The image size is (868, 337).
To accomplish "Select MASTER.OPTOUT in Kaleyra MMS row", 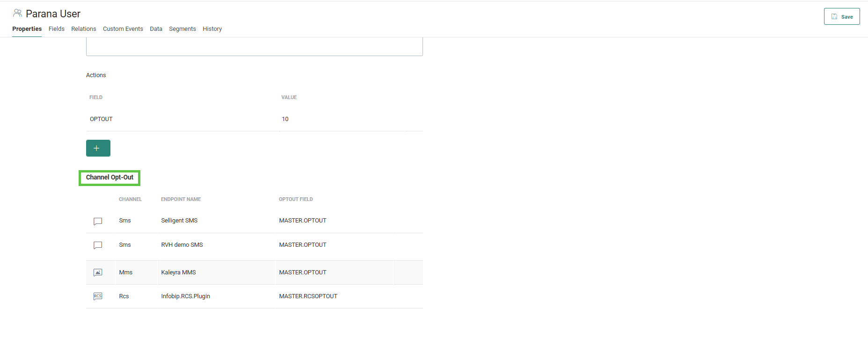I will 303,272.
